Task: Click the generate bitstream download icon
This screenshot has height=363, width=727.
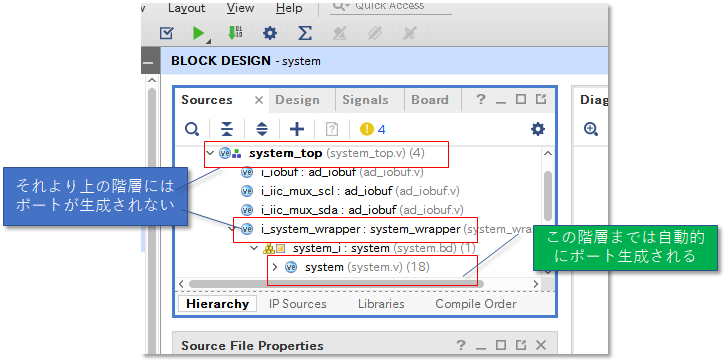Action: tap(235, 33)
